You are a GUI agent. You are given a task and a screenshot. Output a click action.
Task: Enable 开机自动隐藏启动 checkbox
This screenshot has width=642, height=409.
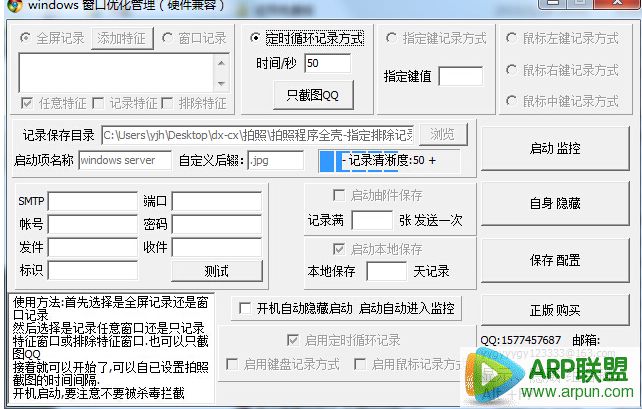pos(245,308)
